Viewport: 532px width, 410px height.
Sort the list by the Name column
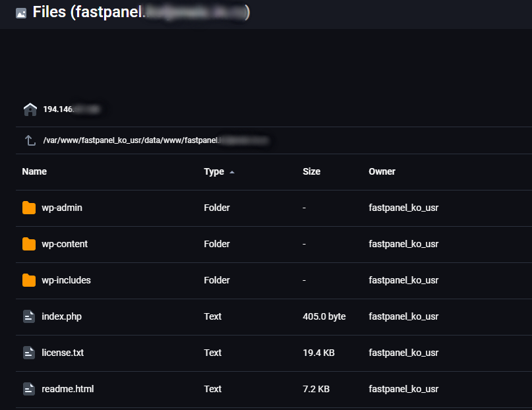click(x=34, y=171)
